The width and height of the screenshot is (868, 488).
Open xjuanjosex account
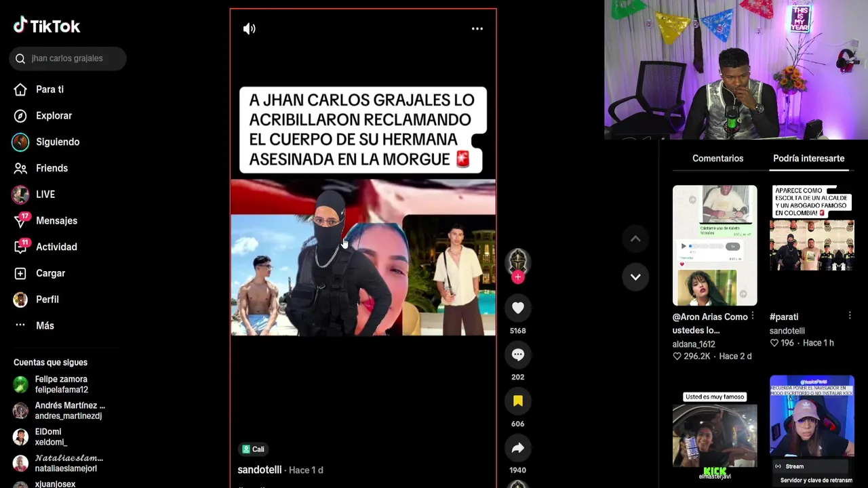click(56, 484)
